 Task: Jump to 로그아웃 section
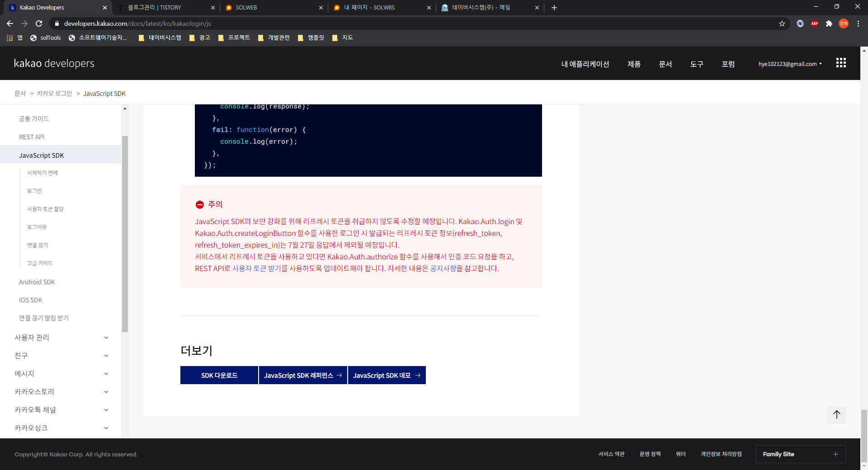click(x=37, y=227)
